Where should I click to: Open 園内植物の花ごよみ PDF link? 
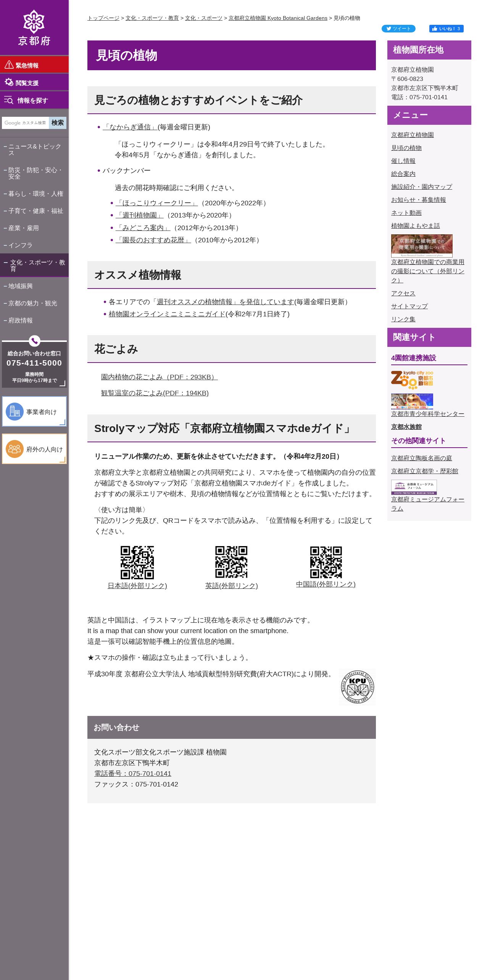[160, 377]
